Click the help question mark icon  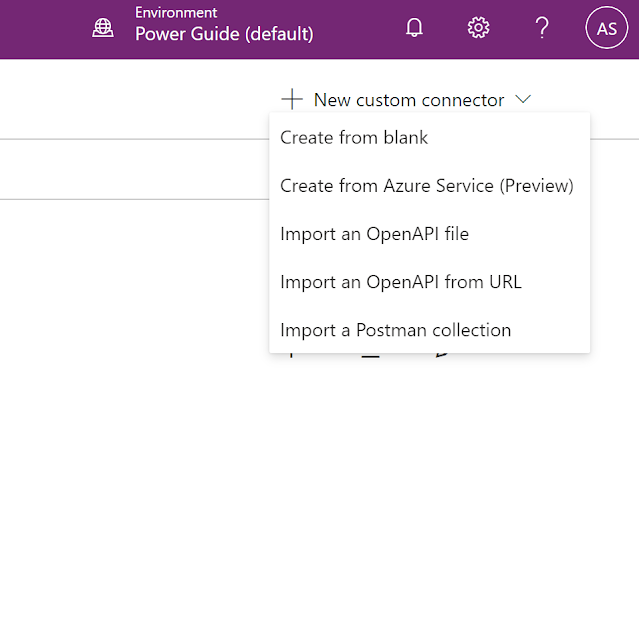point(542,28)
